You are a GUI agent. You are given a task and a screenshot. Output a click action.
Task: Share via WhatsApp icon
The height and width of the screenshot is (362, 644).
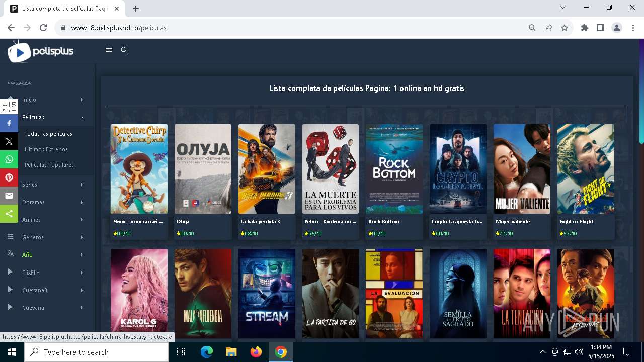(9, 159)
